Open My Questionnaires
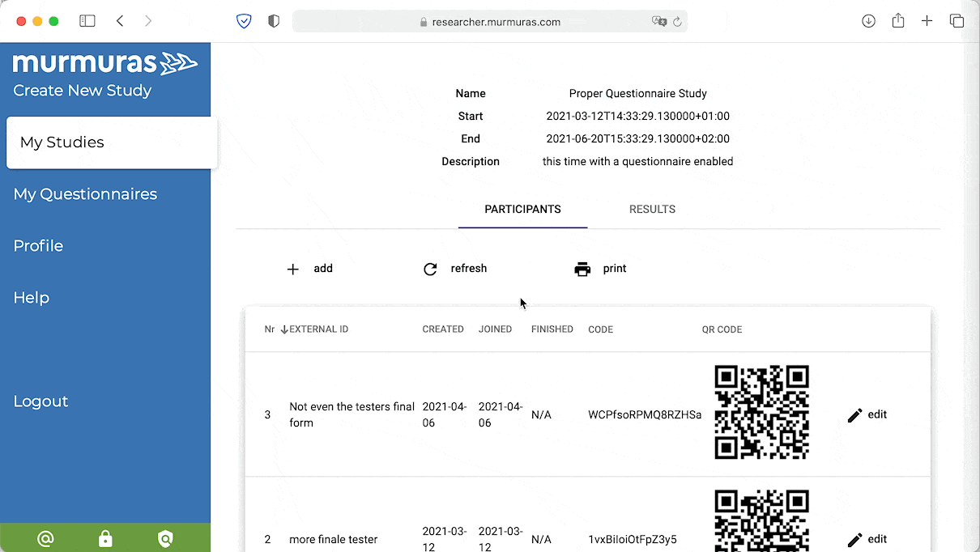This screenshot has width=980, height=552. (x=85, y=194)
